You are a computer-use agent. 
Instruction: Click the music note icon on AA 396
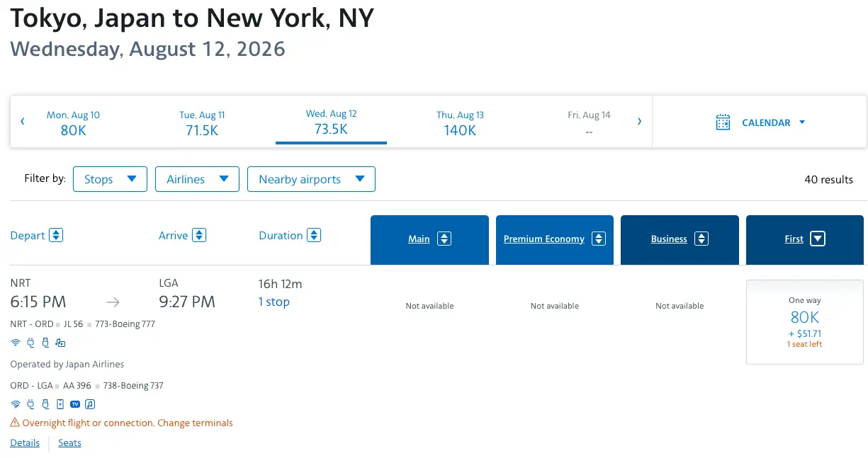(90, 404)
